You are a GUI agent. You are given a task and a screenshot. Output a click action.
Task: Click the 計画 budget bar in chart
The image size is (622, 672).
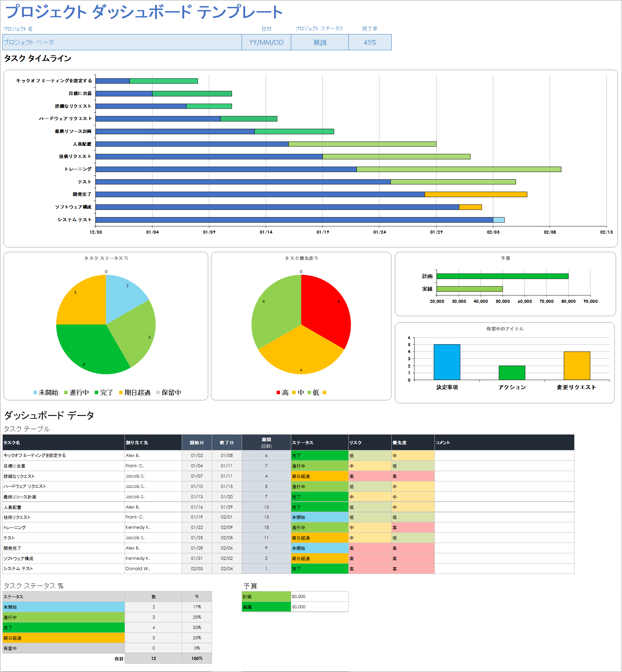coord(503,276)
